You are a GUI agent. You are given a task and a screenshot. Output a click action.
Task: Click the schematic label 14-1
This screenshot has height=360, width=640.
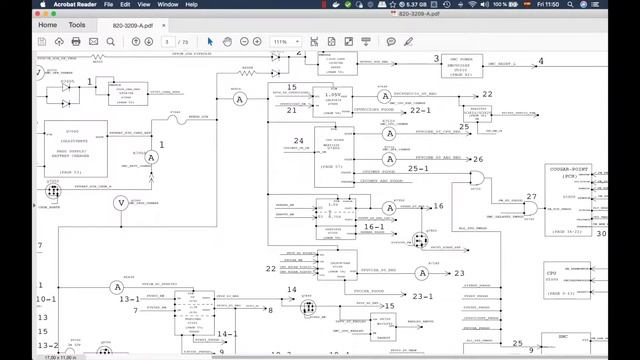coord(227,334)
